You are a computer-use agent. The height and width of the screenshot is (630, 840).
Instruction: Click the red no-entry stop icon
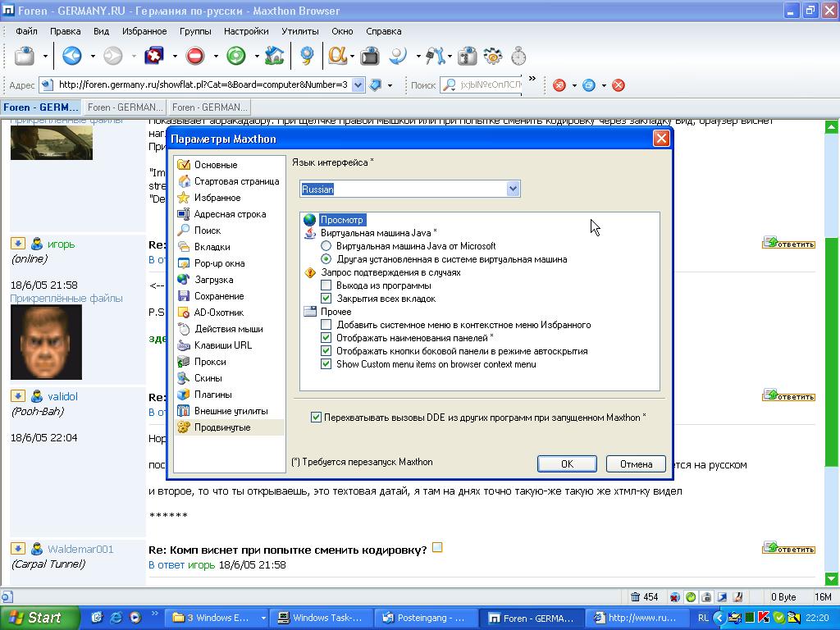195,56
